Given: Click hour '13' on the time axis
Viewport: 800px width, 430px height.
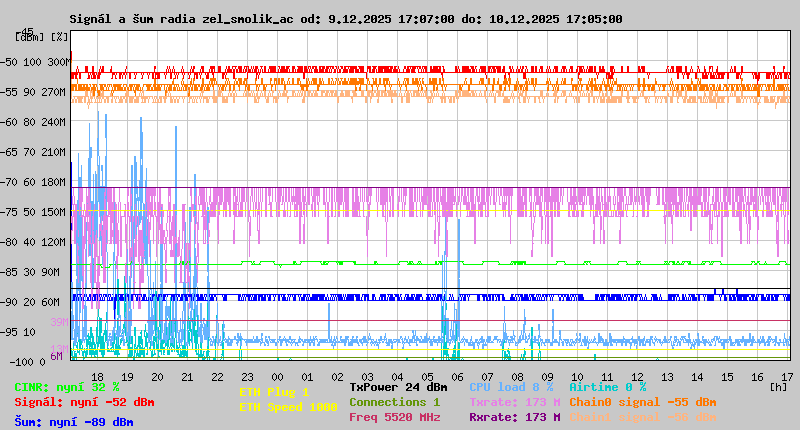Looking at the screenshot, I should coord(667,377).
